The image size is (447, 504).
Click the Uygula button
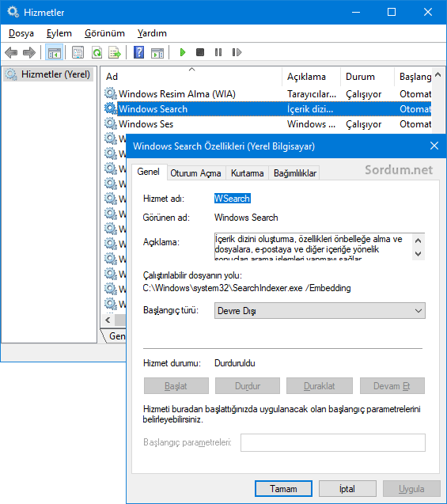(x=411, y=489)
